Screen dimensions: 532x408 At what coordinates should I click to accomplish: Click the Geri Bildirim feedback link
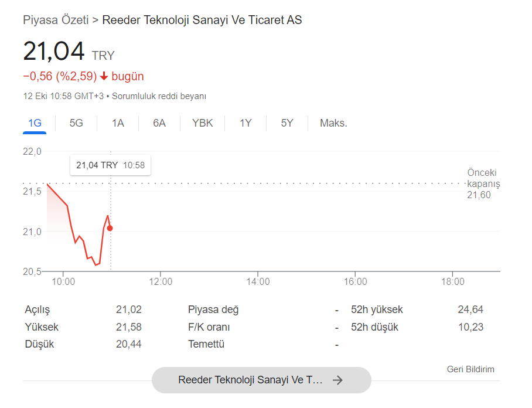470,369
